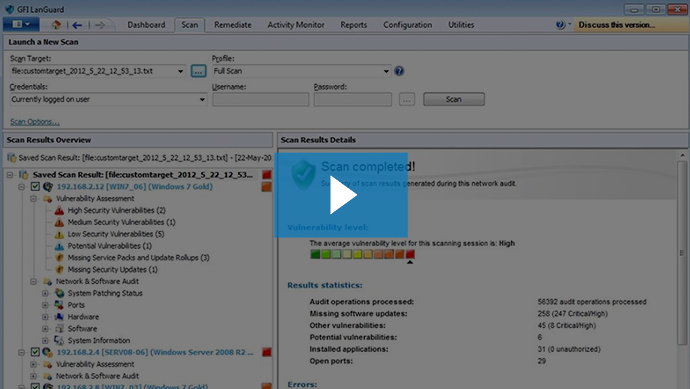Image resolution: width=690 pixels, height=389 pixels.
Task: Uncheck the 192.168.2.4 SERV08-06 checkbox
Action: 35,352
